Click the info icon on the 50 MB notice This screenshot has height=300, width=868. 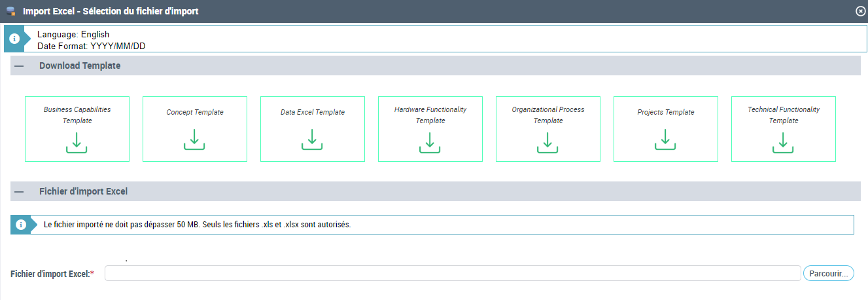[x=21, y=225]
